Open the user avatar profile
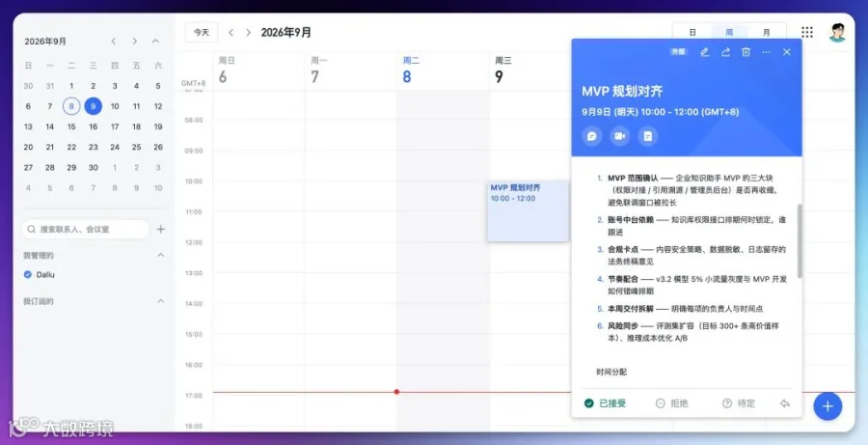Image resolution: width=868 pixels, height=445 pixels. tap(837, 32)
